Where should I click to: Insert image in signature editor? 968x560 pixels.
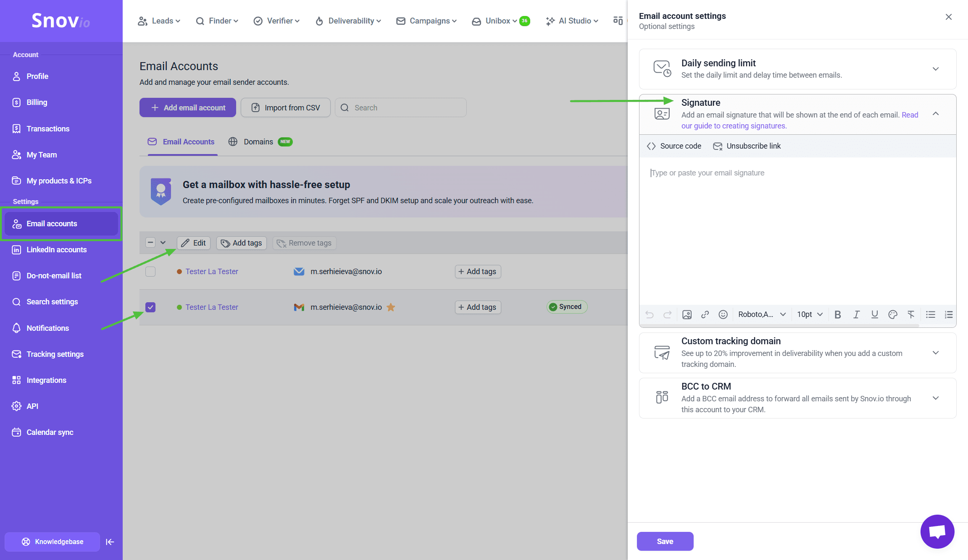pyautogui.click(x=687, y=314)
